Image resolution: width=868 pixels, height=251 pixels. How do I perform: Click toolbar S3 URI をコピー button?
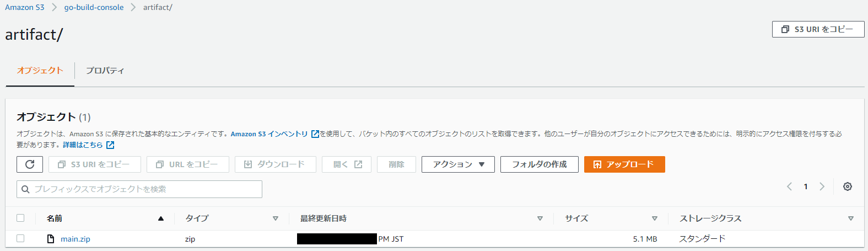pyautogui.click(x=94, y=164)
